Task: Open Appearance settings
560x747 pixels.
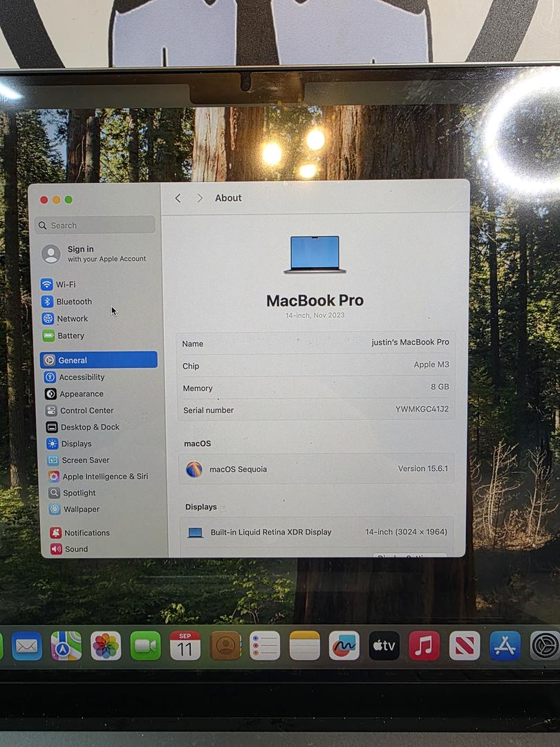Action: [x=74, y=394]
